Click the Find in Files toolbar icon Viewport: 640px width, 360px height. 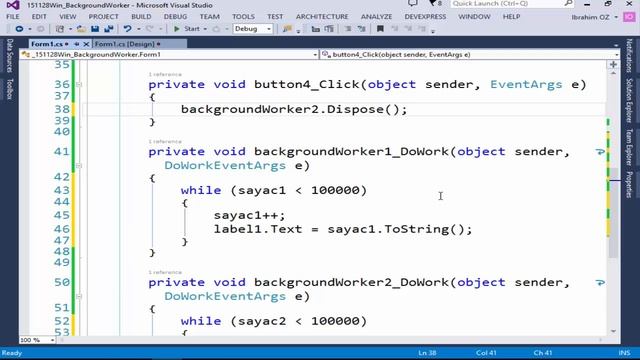[287, 29]
